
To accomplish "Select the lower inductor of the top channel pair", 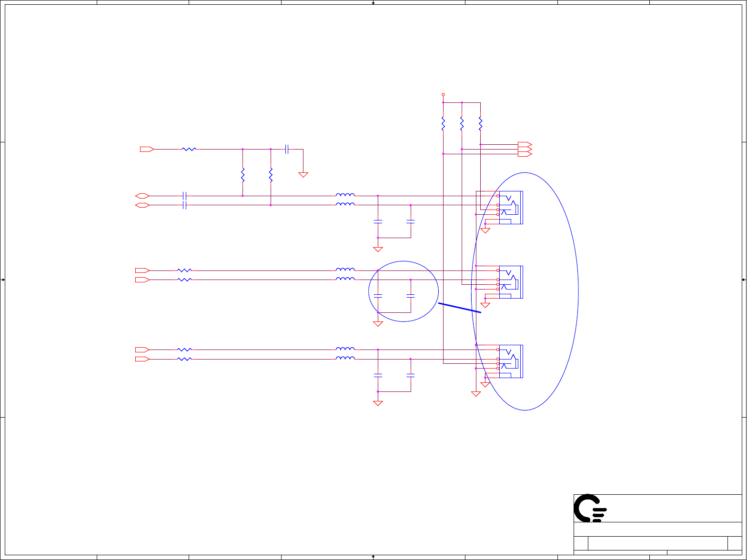I will [x=345, y=204].
